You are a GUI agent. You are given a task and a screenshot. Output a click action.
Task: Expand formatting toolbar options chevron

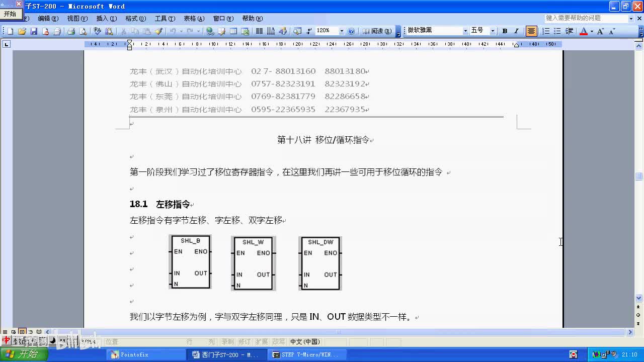641,32
